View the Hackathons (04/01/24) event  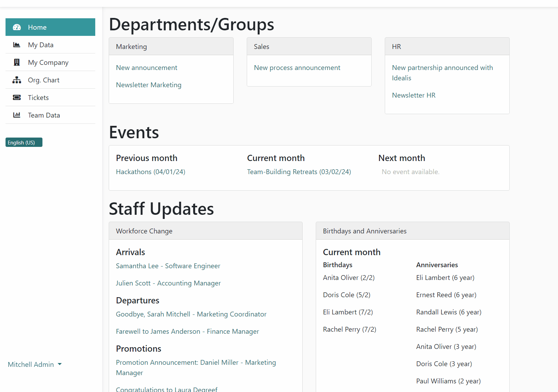[x=150, y=172]
